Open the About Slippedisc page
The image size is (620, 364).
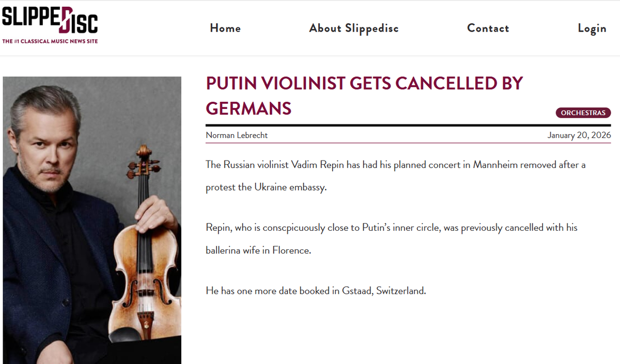pos(354,28)
